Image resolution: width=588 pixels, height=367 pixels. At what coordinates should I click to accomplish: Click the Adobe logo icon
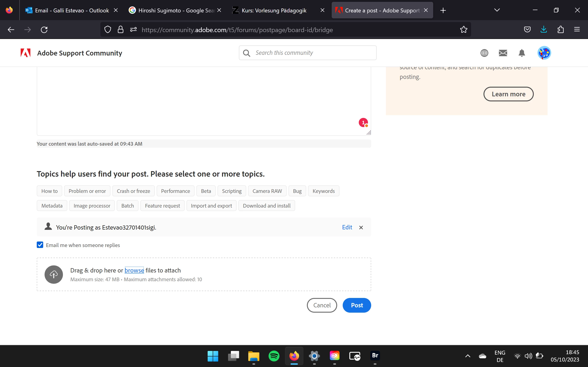(25, 53)
